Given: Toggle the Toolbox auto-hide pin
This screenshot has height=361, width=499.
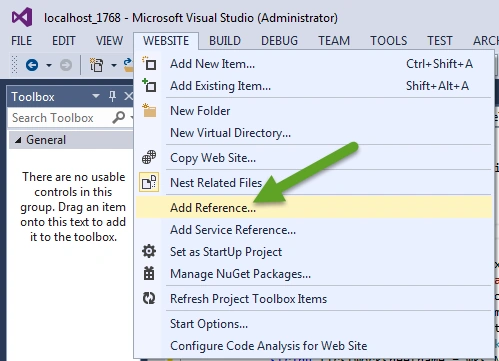Looking at the screenshot, I should 112,96.
